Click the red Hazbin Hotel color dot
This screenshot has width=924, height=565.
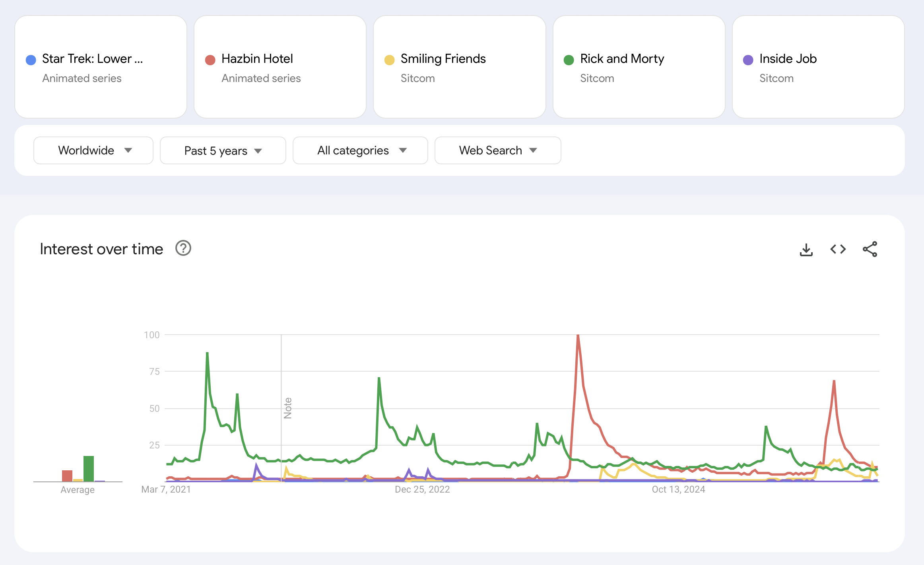210,60
